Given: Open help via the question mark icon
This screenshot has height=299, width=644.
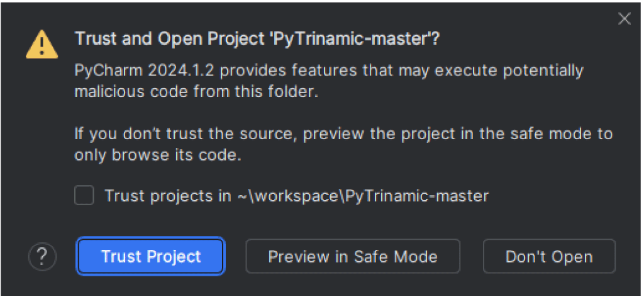Looking at the screenshot, I should pyautogui.click(x=42, y=256).
